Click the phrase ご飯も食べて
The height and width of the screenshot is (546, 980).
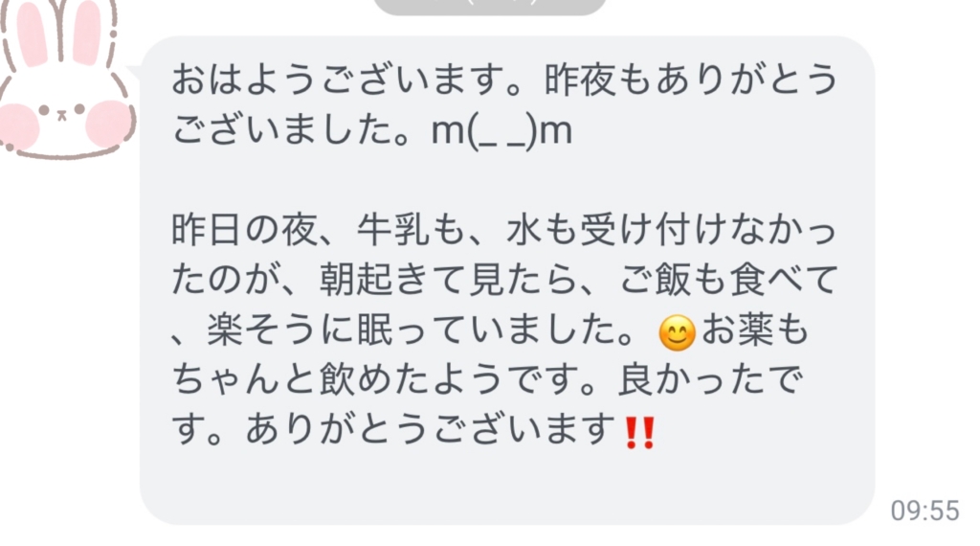(x=728, y=281)
